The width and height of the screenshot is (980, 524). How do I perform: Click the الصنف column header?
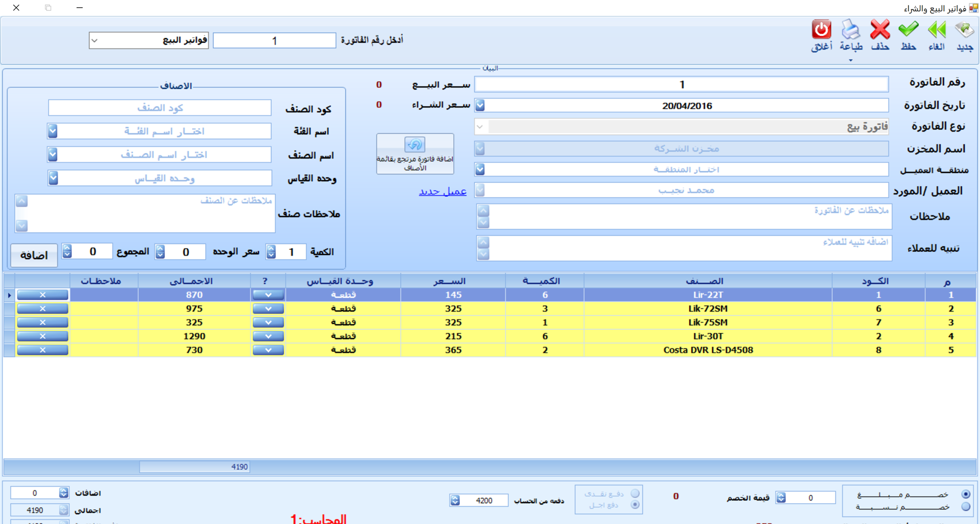pyautogui.click(x=708, y=281)
